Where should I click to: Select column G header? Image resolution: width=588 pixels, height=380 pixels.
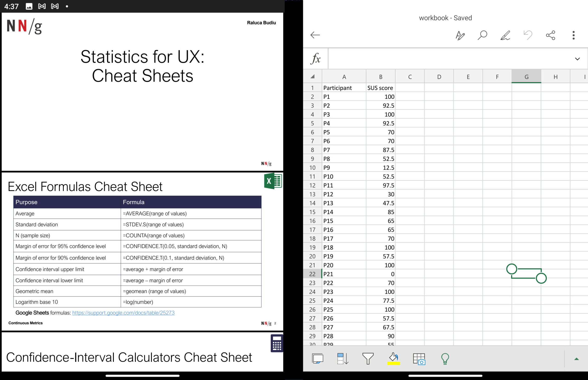pyautogui.click(x=526, y=77)
